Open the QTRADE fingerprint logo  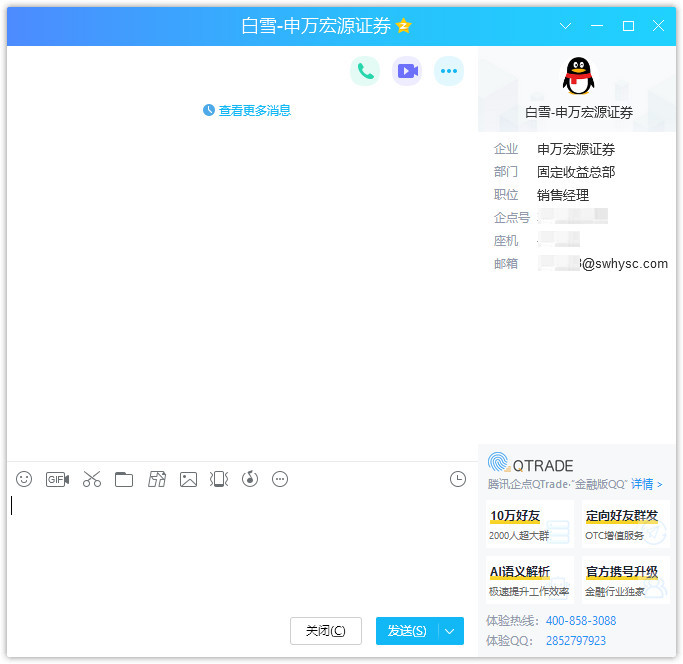click(x=499, y=463)
